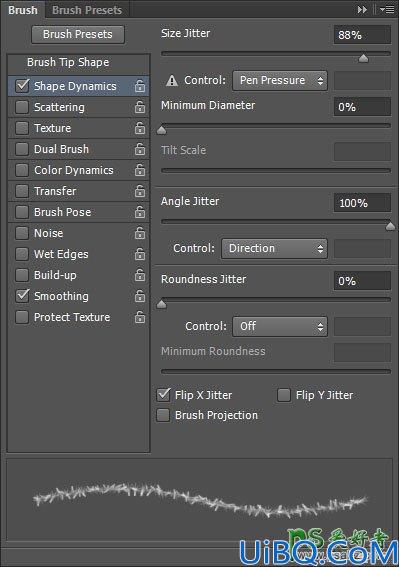Toggle lock icon for Dual Brush
The height and width of the screenshot is (567, 399).
click(140, 149)
